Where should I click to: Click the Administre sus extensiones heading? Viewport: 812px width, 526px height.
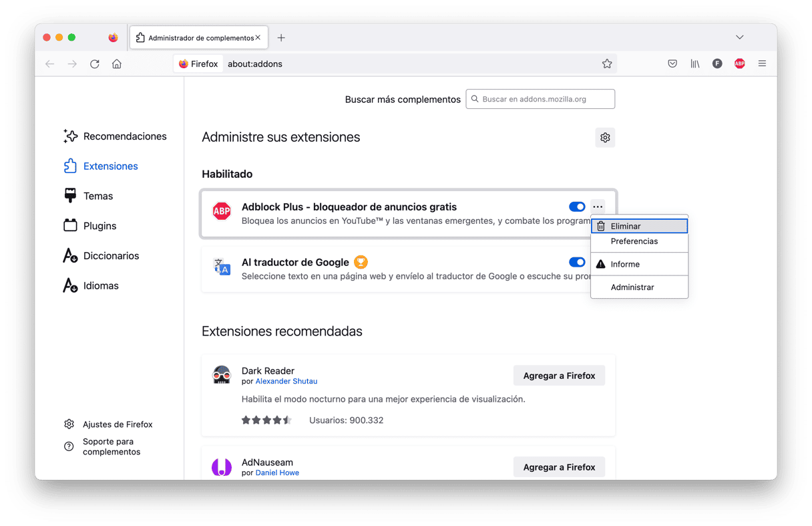[x=281, y=138]
